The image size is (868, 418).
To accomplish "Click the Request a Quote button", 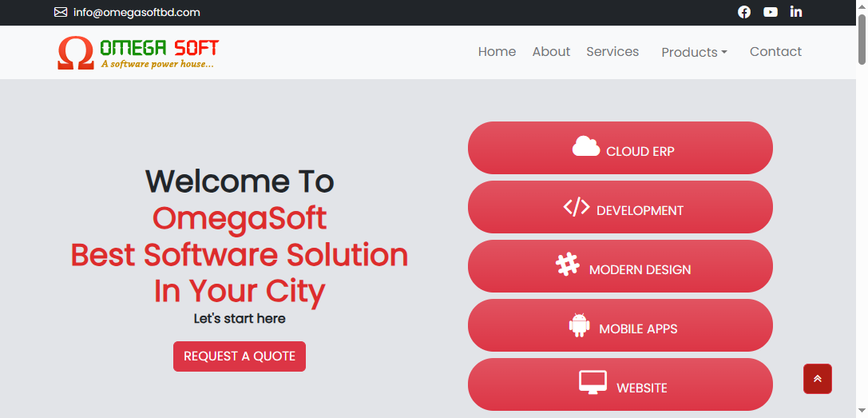I will 239,356.
